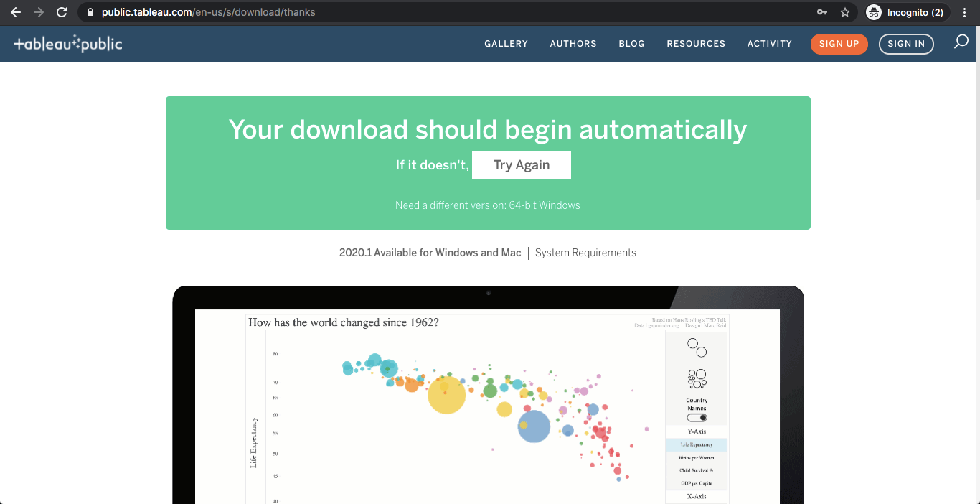Viewport: 980px width, 504px height.
Task: Open the search magnifier icon
Action: (961, 42)
